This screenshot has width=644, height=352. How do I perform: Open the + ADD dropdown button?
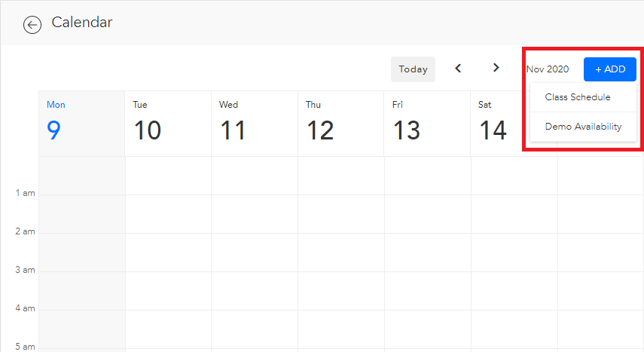(x=610, y=69)
